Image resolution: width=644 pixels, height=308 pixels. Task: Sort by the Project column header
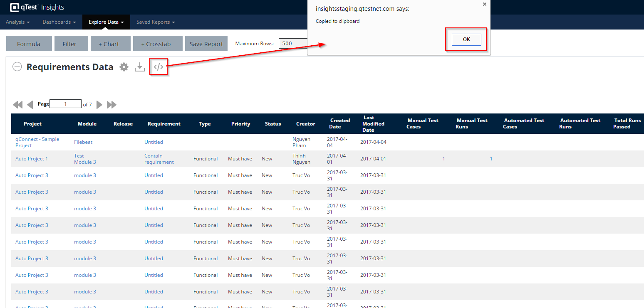[32, 124]
